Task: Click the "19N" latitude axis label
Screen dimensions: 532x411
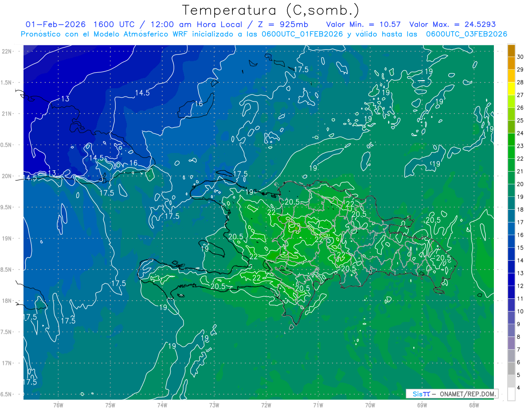Action: [x=8, y=239]
